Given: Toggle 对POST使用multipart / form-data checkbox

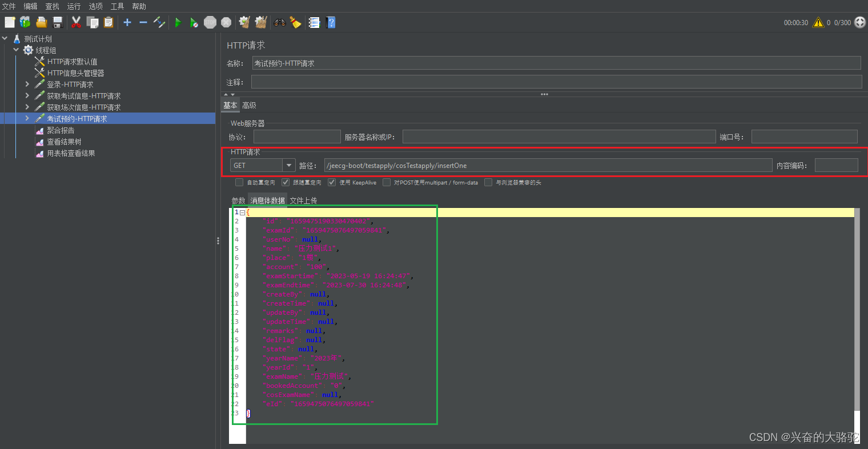Looking at the screenshot, I should click(387, 182).
